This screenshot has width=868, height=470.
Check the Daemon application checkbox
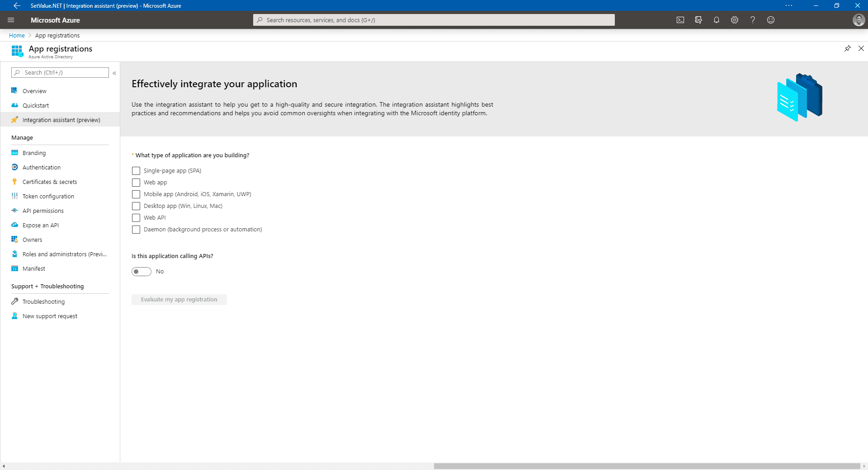click(136, 230)
